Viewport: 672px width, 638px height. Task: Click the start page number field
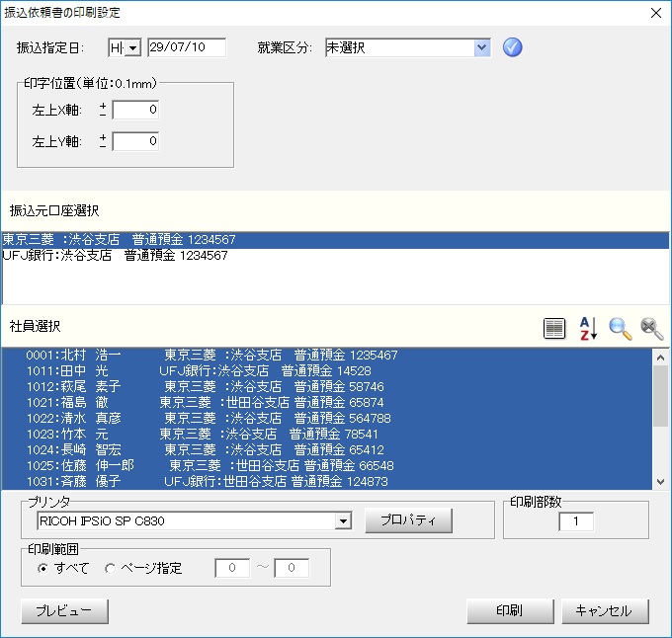pyautogui.click(x=232, y=568)
